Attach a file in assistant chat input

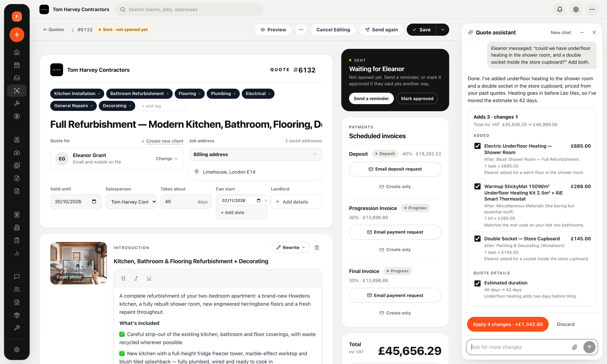coord(574,347)
